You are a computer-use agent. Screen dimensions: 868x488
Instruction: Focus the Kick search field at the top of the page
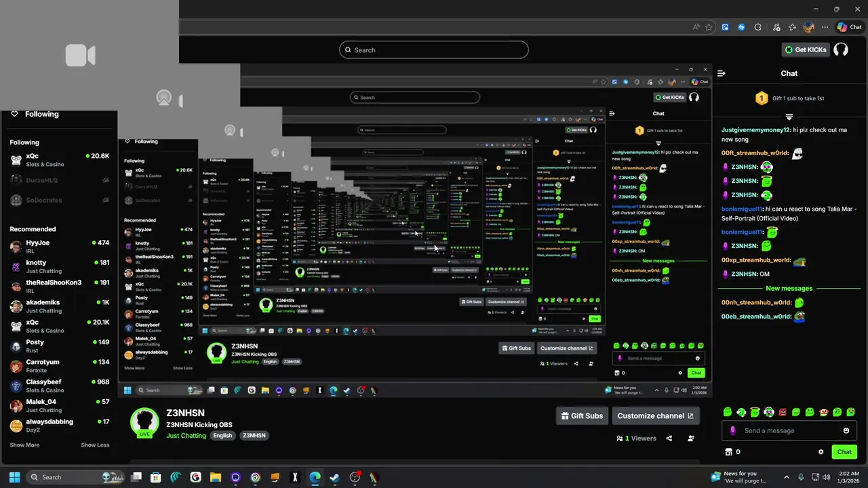click(434, 49)
